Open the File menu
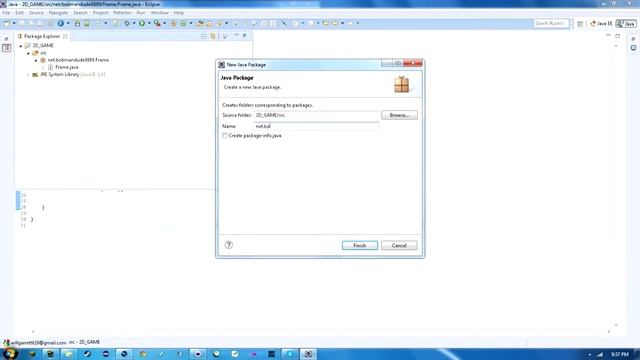640x360 pixels. (6, 13)
